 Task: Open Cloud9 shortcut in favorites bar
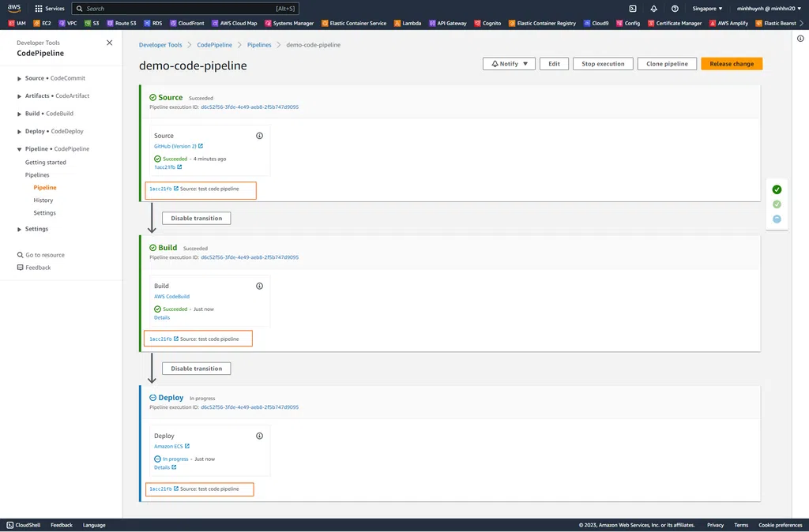pyautogui.click(x=596, y=23)
